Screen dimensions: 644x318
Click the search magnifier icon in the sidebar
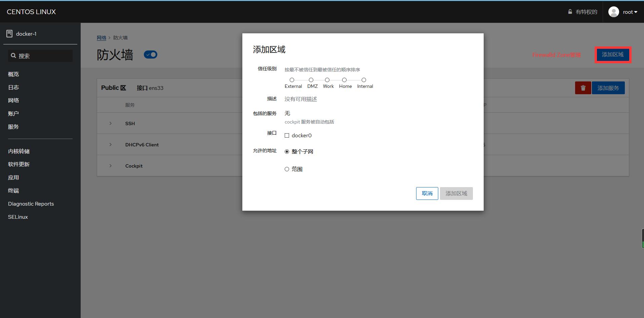[x=13, y=55]
